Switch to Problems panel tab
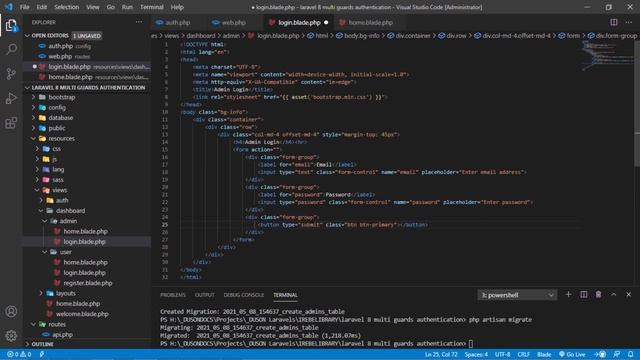 point(173,295)
